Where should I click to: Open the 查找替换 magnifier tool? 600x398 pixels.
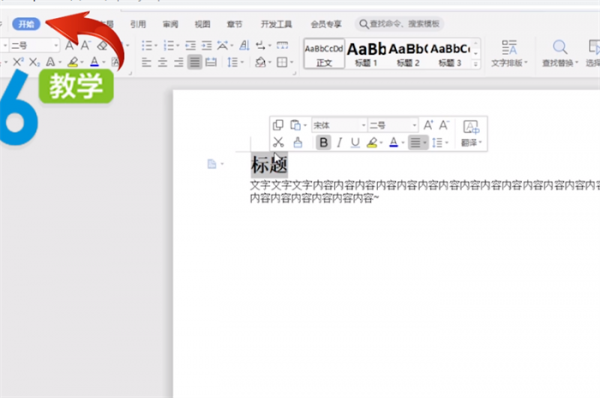point(560,54)
